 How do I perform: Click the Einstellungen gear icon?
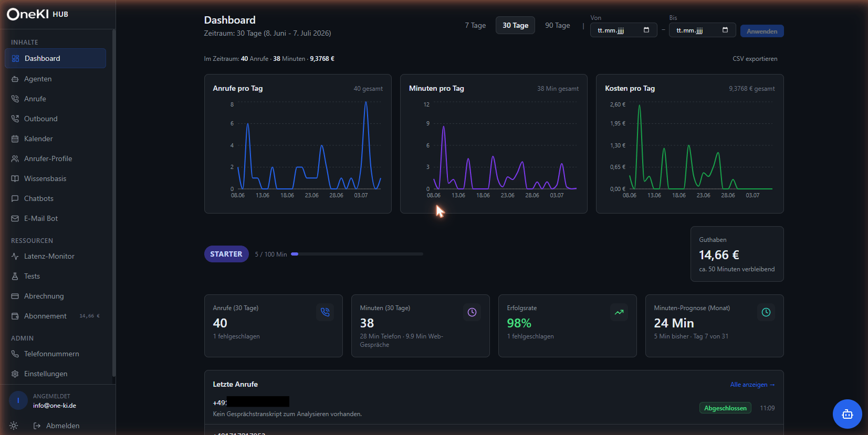[x=15, y=374]
